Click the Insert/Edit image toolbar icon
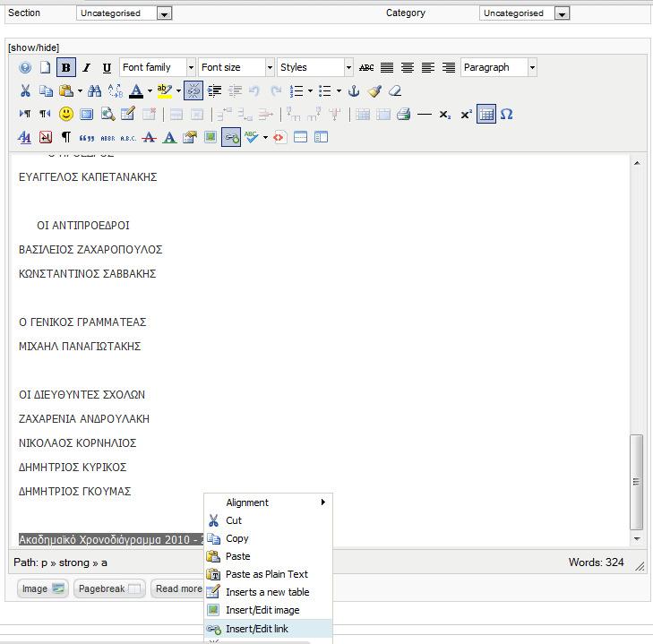Image resolution: width=653 pixels, height=644 pixels. pos(211,137)
